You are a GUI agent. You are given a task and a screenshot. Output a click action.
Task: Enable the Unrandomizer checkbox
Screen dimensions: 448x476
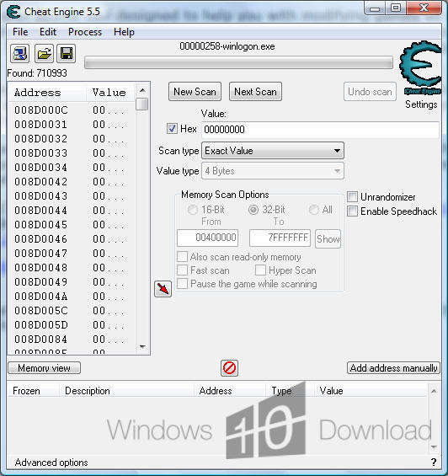pos(352,196)
